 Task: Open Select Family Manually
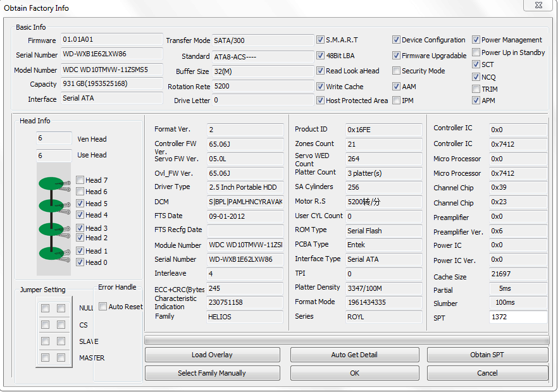pyautogui.click(x=212, y=373)
